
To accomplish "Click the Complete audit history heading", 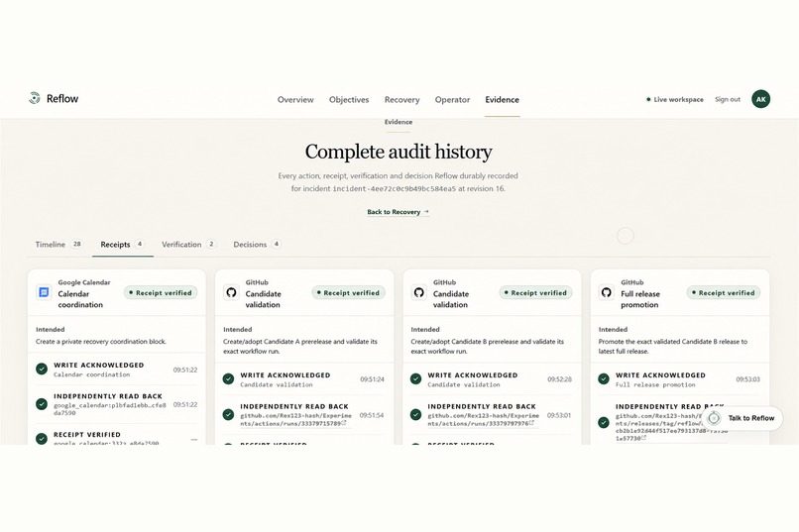I will (x=399, y=152).
